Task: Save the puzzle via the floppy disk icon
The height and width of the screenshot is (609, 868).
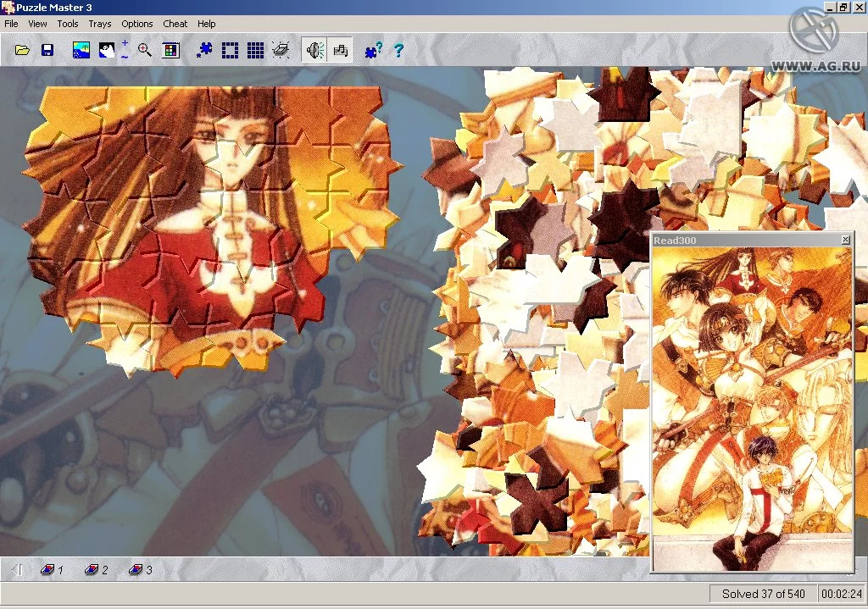Action: tap(47, 50)
